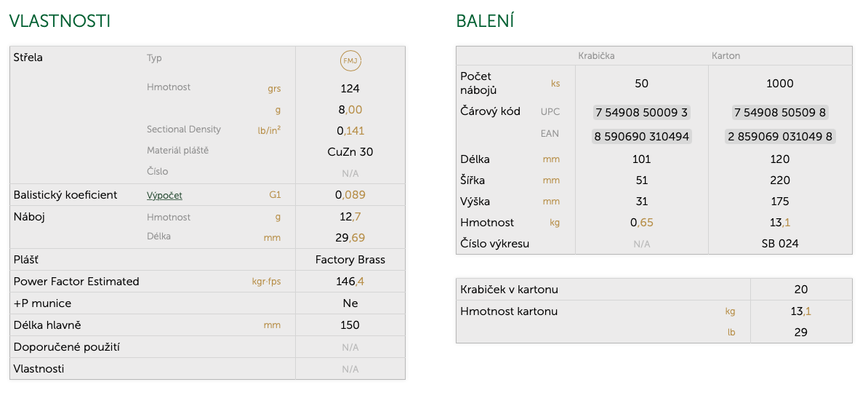This screenshot has height=406, width=868.
Task: Click the FMJ bullet type icon
Action: click(350, 61)
